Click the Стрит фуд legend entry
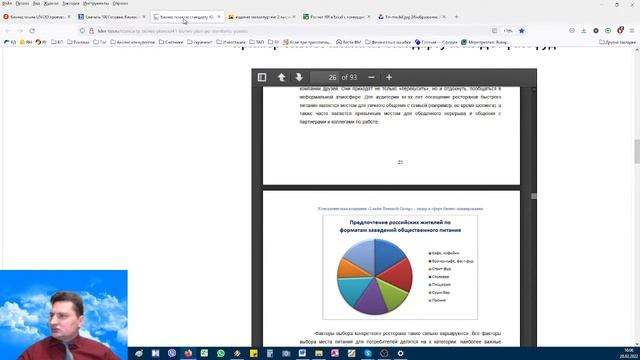The height and width of the screenshot is (360, 640). (x=440, y=269)
